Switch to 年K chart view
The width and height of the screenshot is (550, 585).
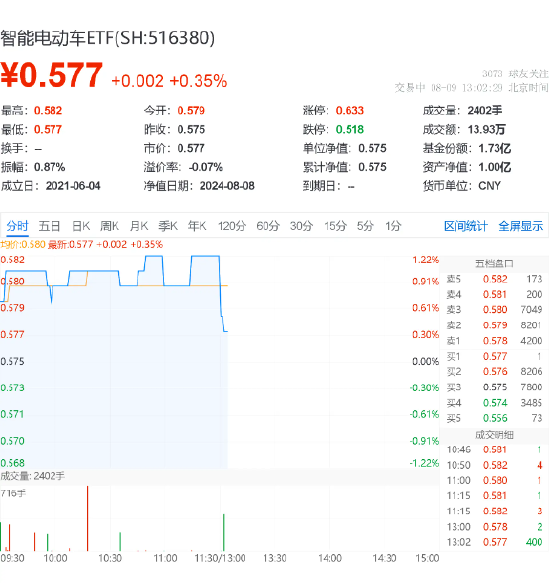[x=197, y=226]
